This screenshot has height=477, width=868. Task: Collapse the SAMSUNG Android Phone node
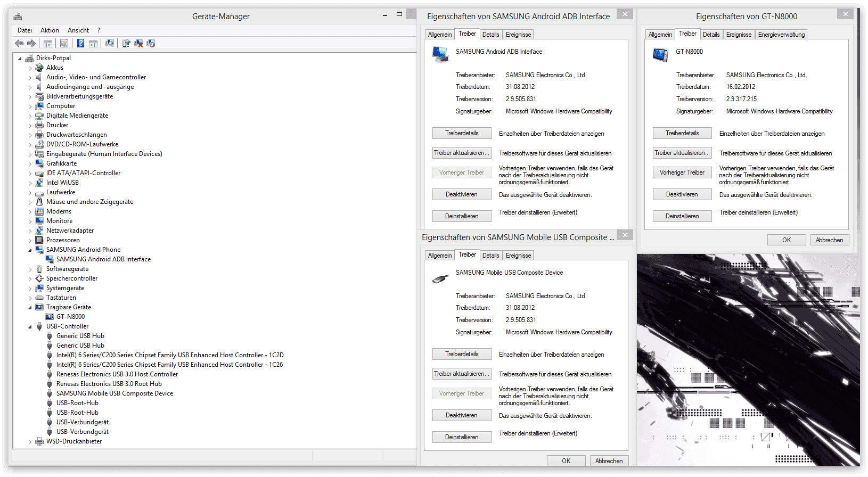coord(30,250)
